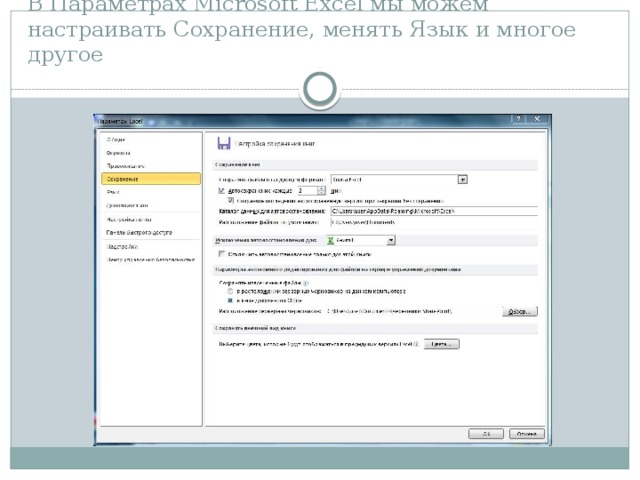This screenshot has height=480, width=640.
Task: Click the default file location field
Action: coord(434,222)
